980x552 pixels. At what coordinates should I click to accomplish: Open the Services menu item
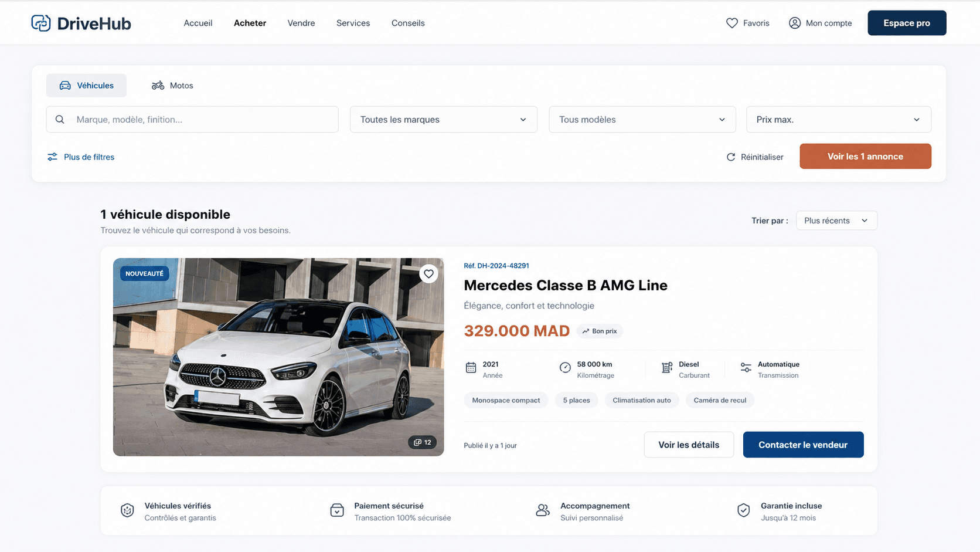click(353, 23)
